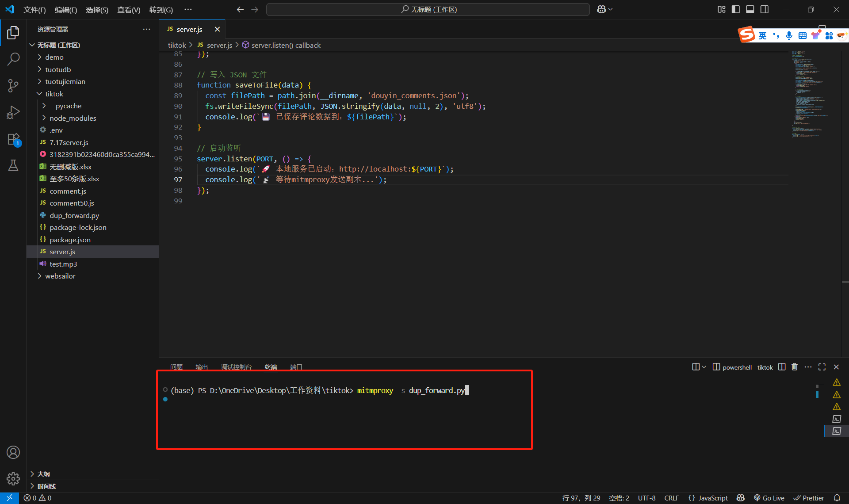Image resolution: width=849 pixels, height=504 pixels.
Task: Expand the tuotudb folder
Action: click(92, 69)
